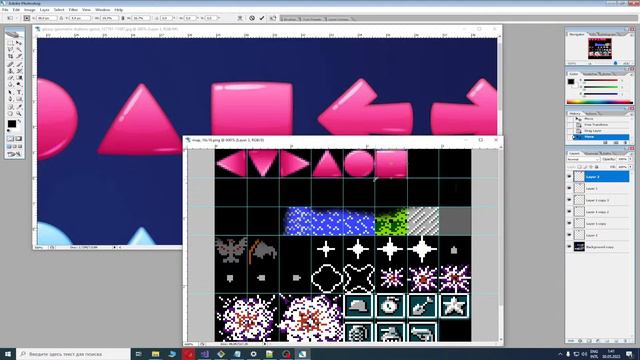Select the Clone Stamp tool

coord(11,71)
